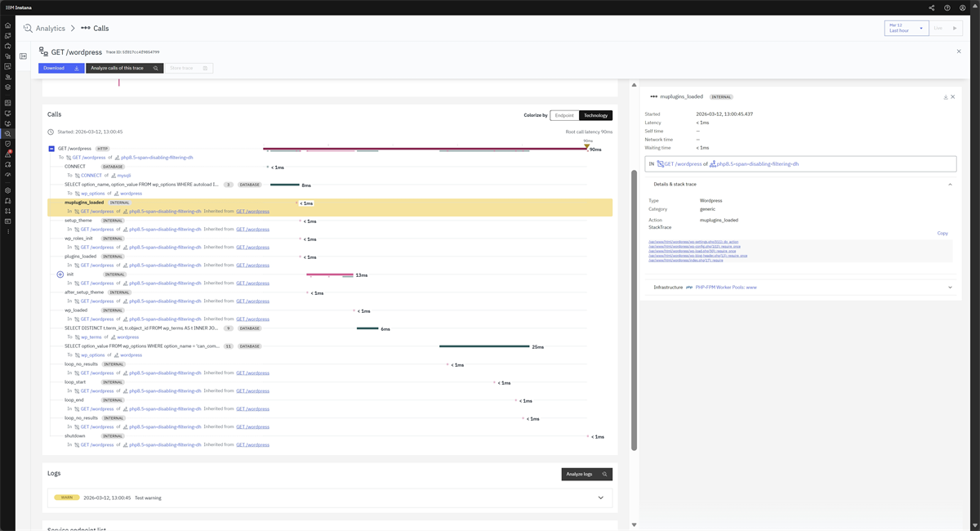Click the Analyze logs button

(x=587, y=474)
